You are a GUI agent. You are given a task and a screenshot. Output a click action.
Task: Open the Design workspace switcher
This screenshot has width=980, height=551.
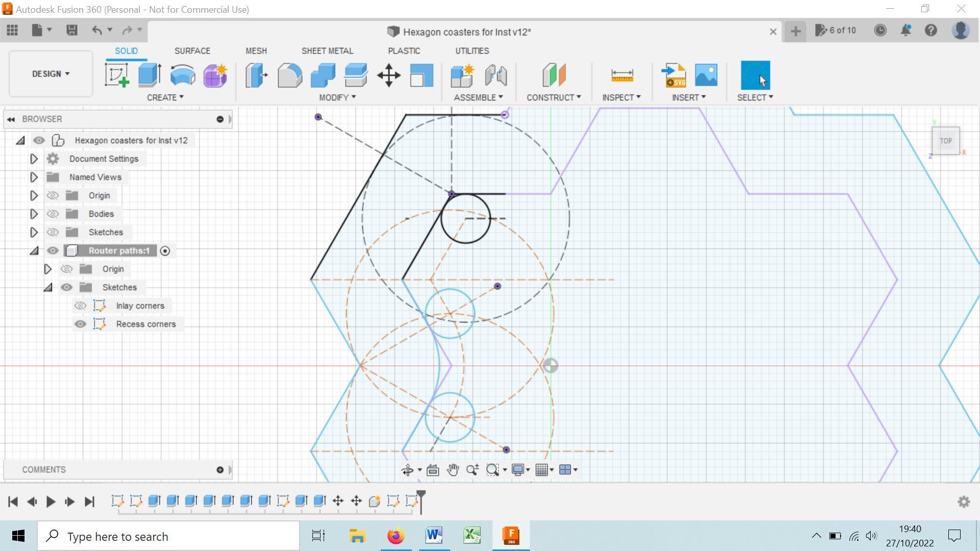[x=50, y=73]
